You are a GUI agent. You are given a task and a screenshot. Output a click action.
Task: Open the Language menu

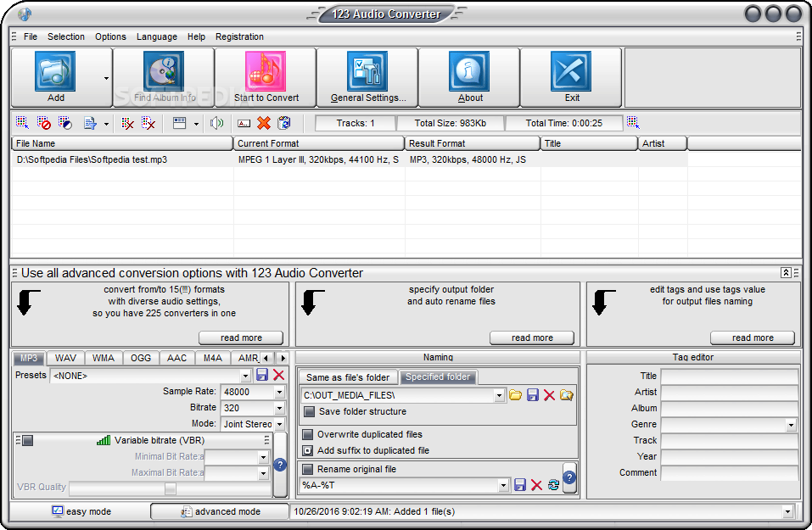coord(156,36)
